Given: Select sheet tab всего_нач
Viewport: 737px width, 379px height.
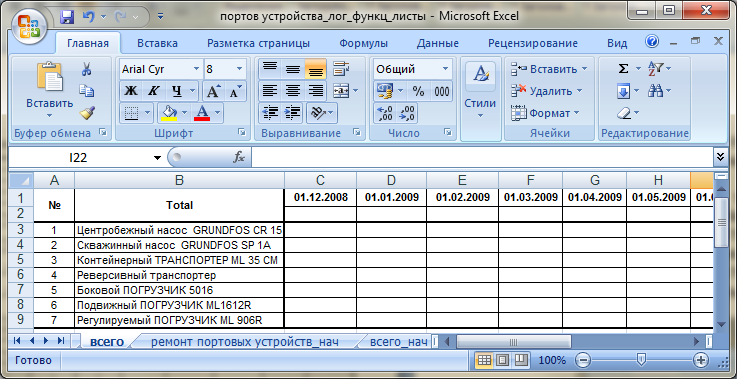Looking at the screenshot, I should click(x=399, y=341).
